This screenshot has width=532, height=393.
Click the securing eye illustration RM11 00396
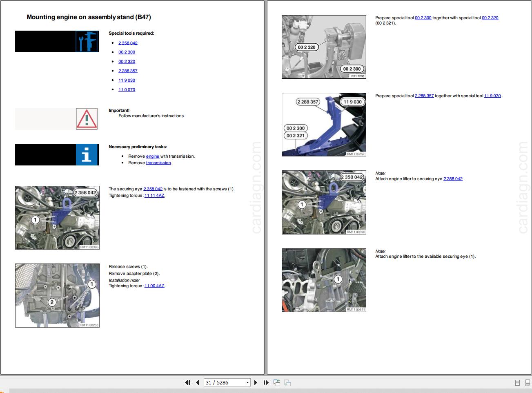pos(57,217)
